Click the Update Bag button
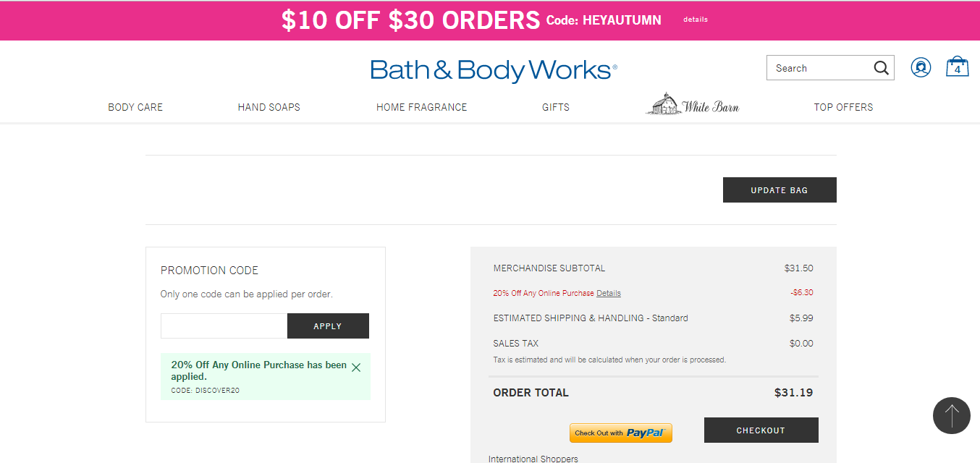This screenshot has width=980, height=463. [780, 190]
